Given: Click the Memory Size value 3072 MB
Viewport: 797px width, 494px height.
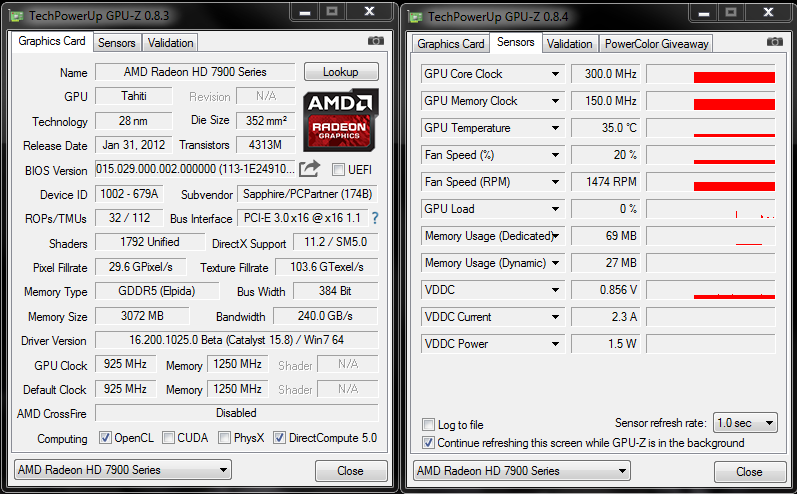Looking at the screenshot, I should click(142, 316).
